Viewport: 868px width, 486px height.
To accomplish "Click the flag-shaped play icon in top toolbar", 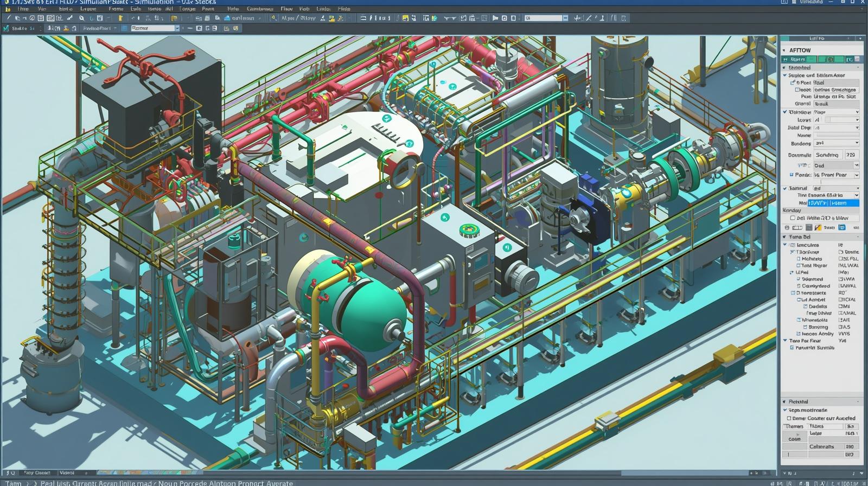I will [495, 18].
